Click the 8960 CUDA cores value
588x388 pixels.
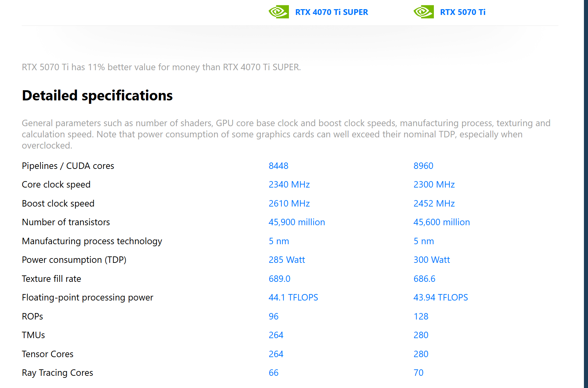point(423,166)
